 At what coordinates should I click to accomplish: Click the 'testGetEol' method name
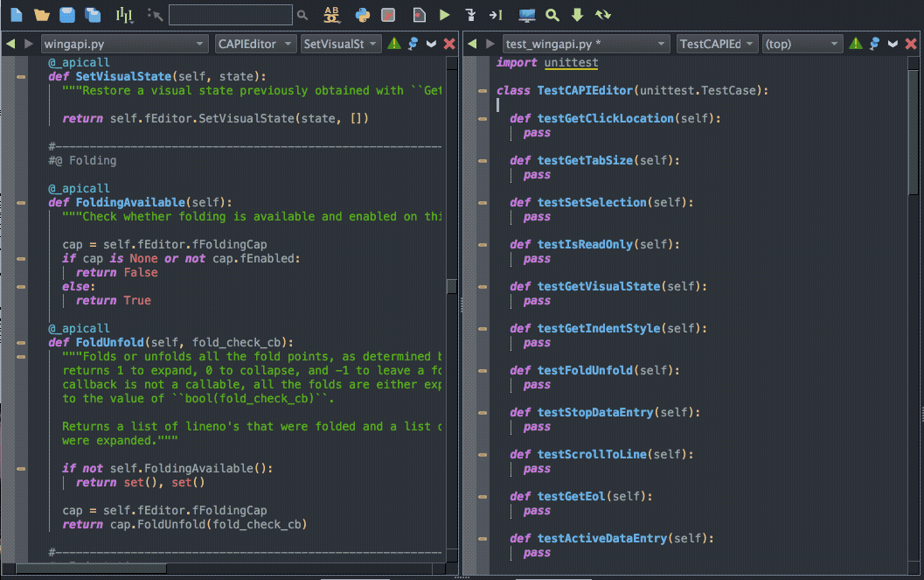pos(571,496)
